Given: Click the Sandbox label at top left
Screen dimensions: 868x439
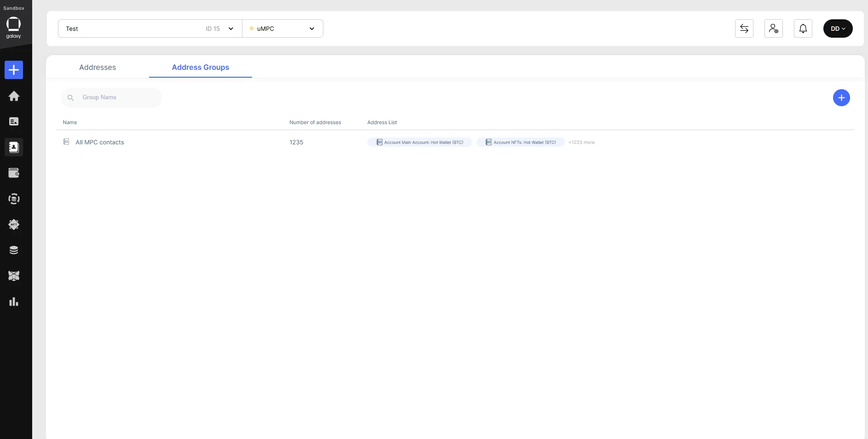Looking at the screenshot, I should (x=14, y=8).
